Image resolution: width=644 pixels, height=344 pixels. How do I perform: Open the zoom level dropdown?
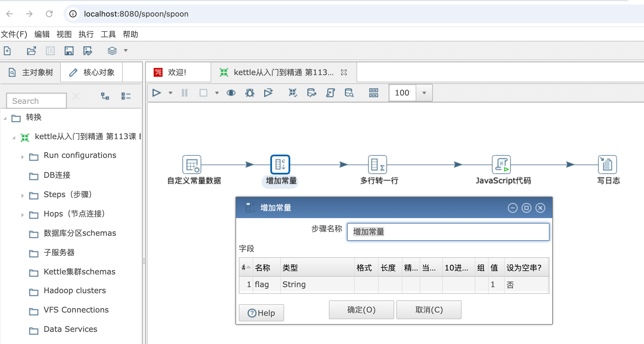pos(424,93)
